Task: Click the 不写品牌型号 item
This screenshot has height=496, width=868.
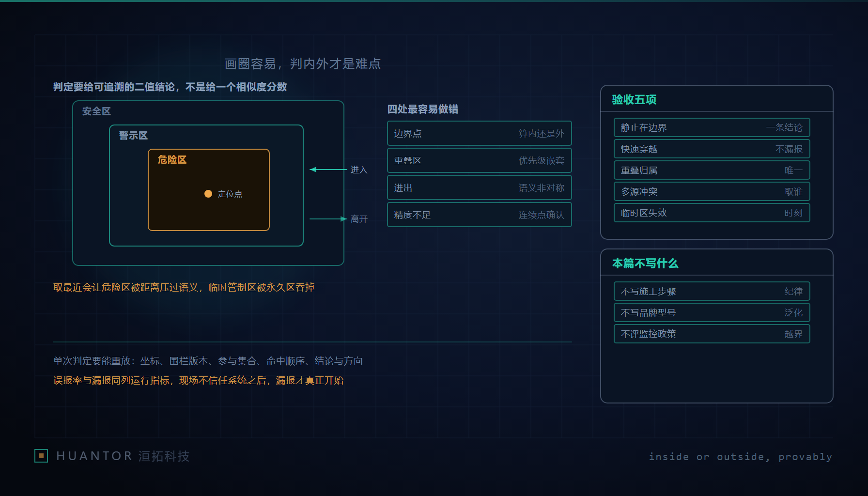Action: click(x=712, y=312)
